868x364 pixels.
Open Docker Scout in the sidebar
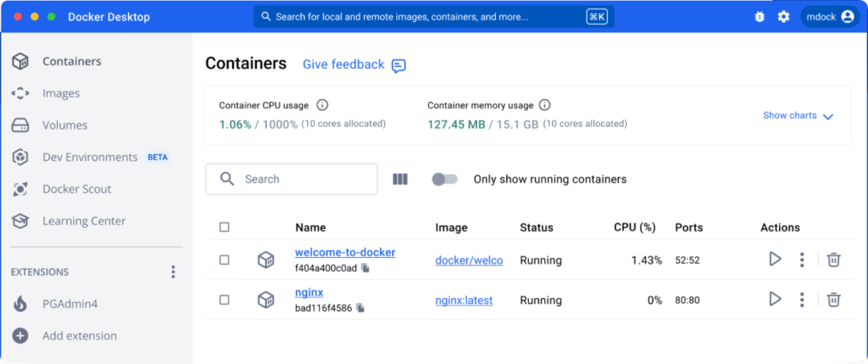coord(77,189)
